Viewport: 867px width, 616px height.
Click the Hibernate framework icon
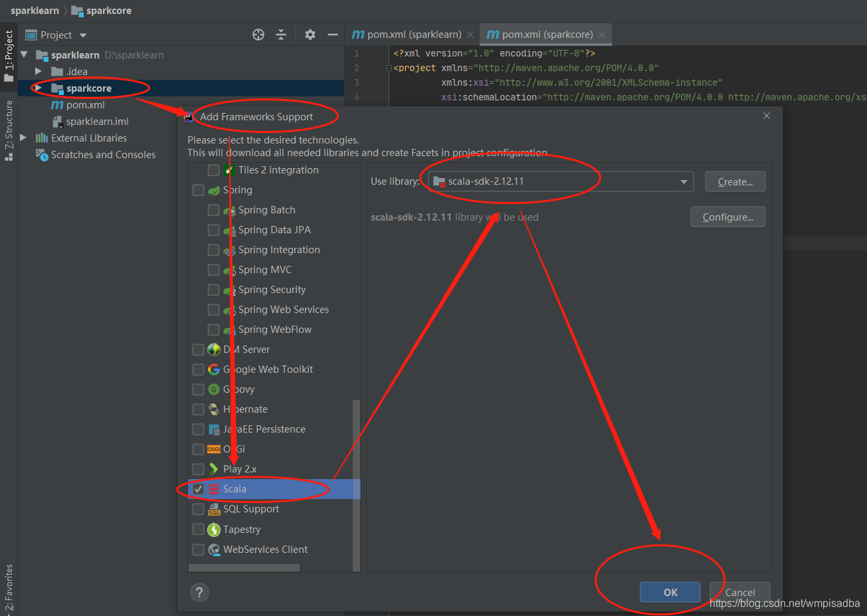[x=214, y=409]
